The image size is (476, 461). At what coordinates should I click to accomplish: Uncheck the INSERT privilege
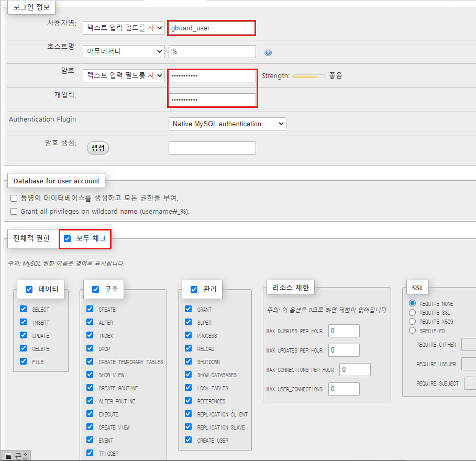(x=24, y=322)
